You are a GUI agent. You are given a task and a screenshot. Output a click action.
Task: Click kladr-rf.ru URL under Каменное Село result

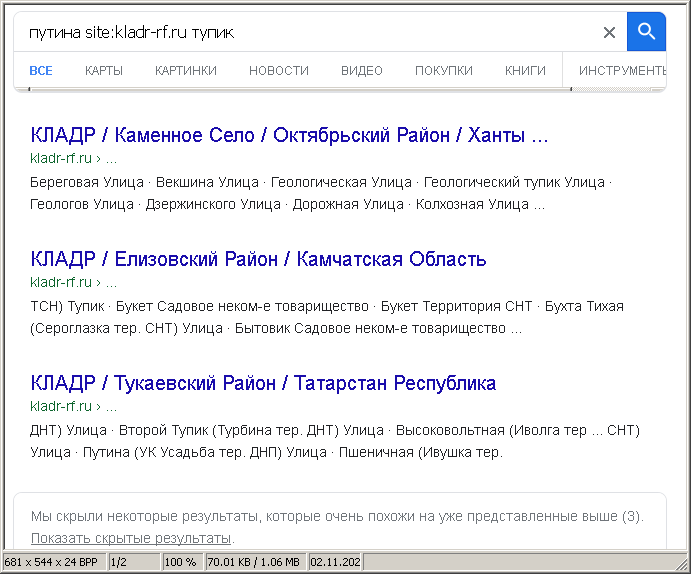[73, 158]
